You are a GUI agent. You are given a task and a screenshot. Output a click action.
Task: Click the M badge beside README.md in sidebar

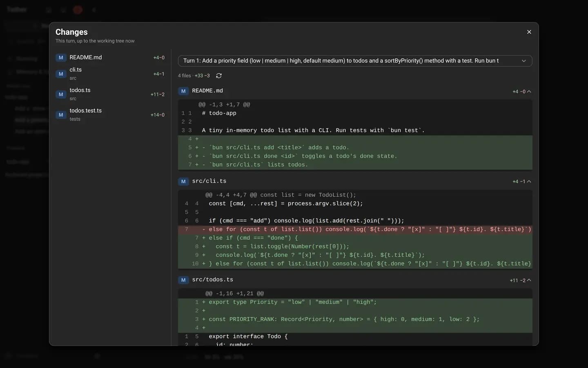61,58
